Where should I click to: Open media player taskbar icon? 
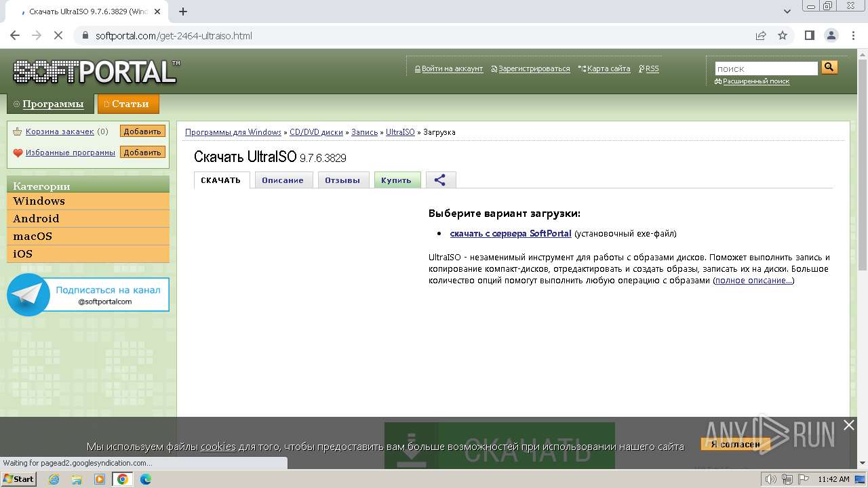click(100, 479)
